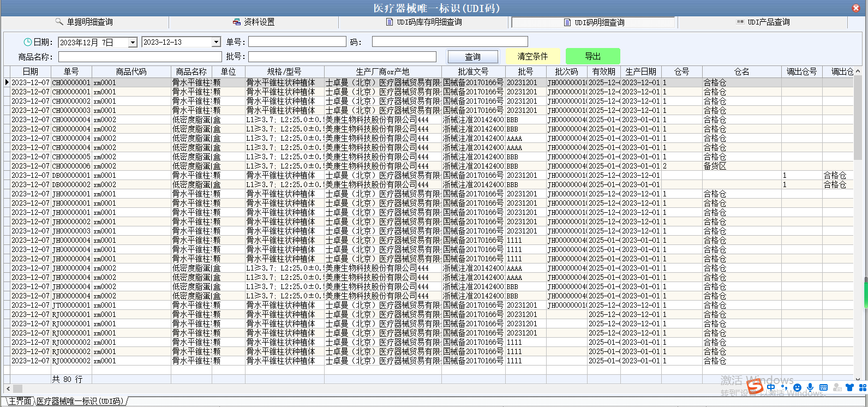Click the Sogou voice input microphone
This screenshot has width=868, height=407.
810,387
